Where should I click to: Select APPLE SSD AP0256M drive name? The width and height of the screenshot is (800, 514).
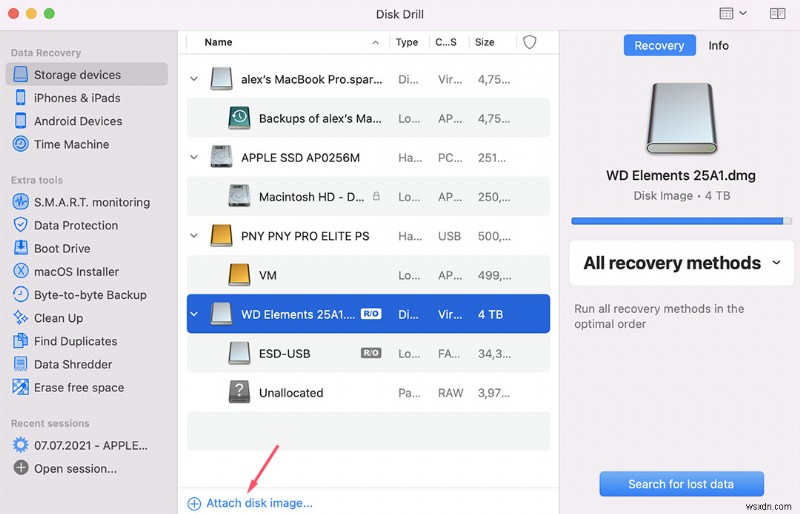301,158
